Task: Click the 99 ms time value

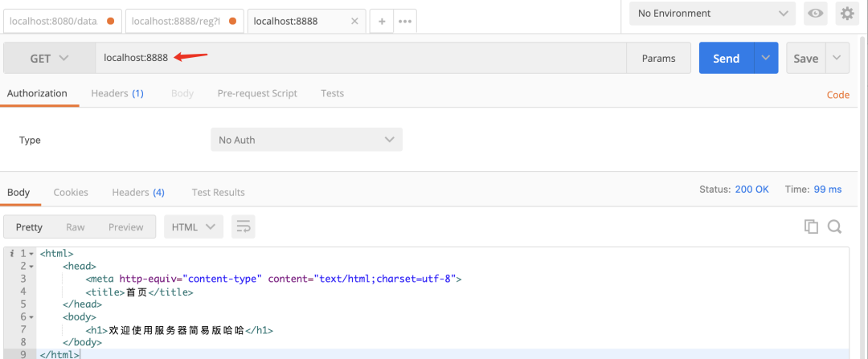Action: [828, 190]
